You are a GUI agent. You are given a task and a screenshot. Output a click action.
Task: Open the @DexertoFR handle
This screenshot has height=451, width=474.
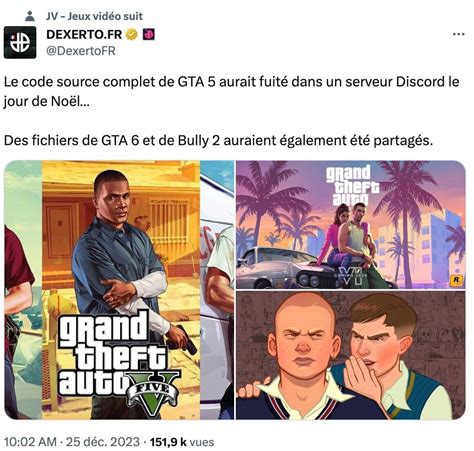click(x=81, y=51)
